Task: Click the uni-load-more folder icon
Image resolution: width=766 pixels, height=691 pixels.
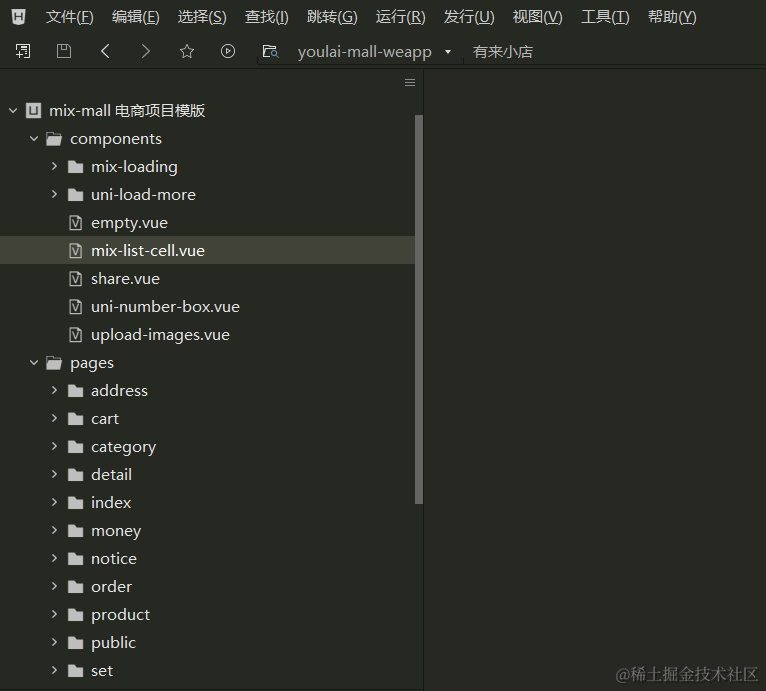Action: (75, 194)
